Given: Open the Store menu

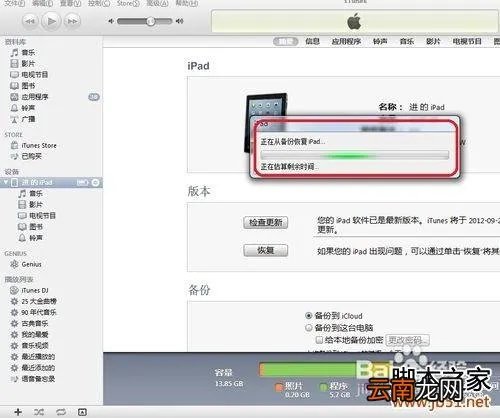Looking at the screenshot, I should point(128,3).
